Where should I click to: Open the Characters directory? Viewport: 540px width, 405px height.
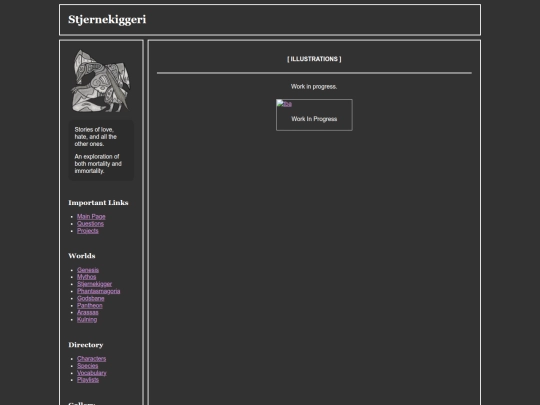pos(91,359)
